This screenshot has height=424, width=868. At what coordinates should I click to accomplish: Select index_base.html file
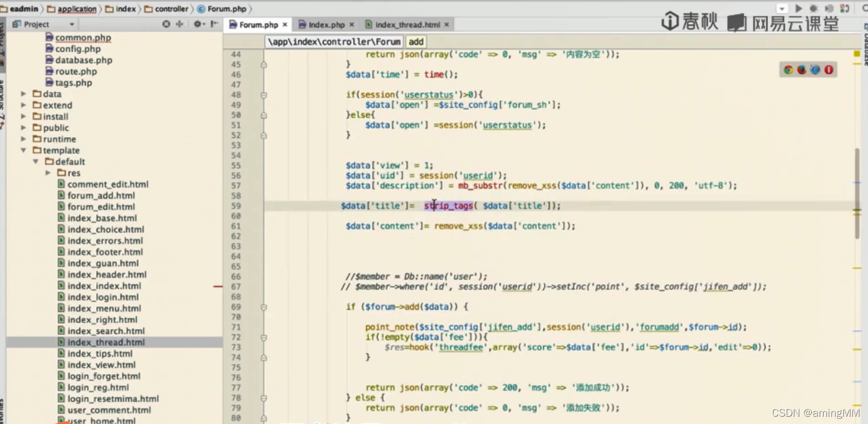pyautogui.click(x=97, y=218)
